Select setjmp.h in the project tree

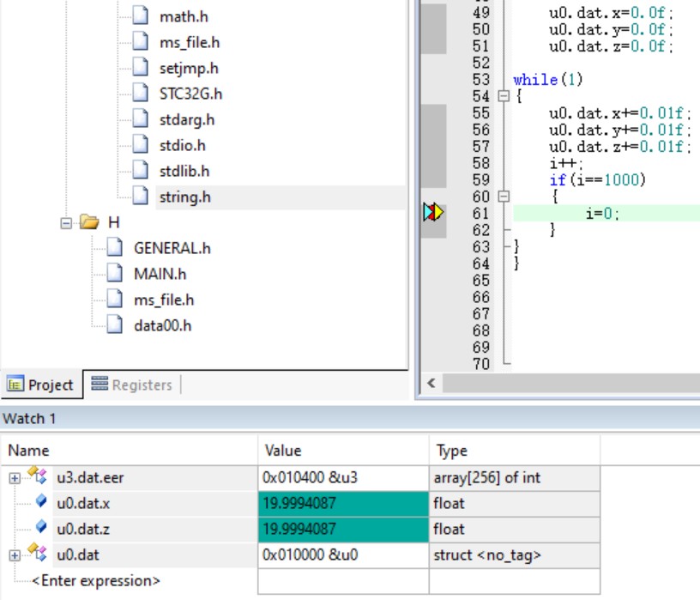[189, 69]
